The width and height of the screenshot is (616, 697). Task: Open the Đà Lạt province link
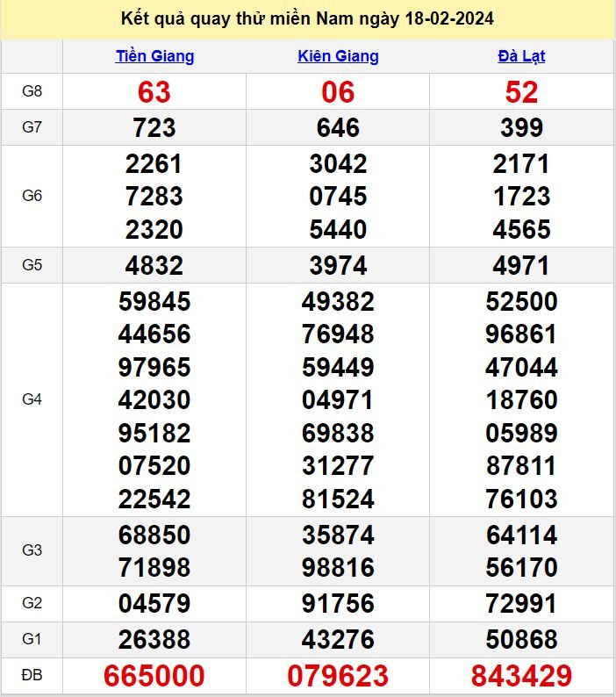(521, 56)
